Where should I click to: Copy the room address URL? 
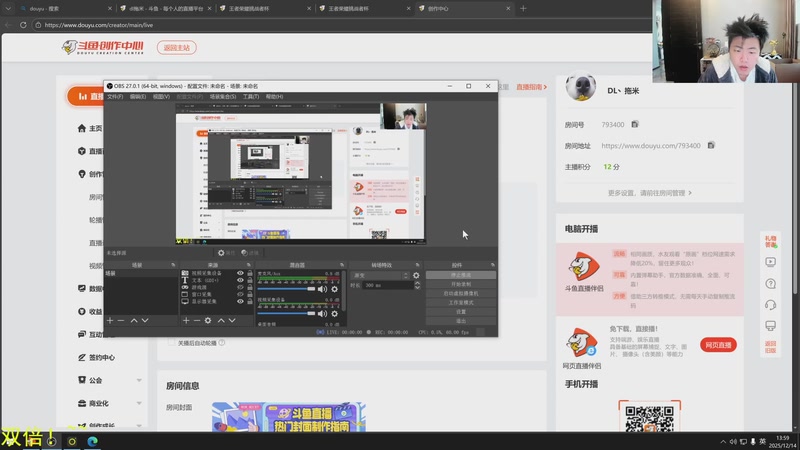pyautogui.click(x=711, y=145)
